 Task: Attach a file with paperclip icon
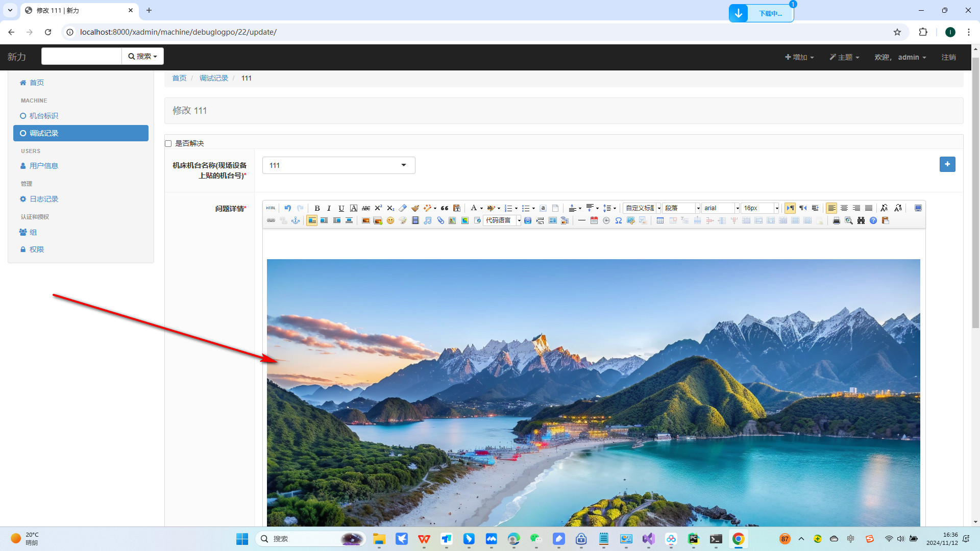(440, 220)
